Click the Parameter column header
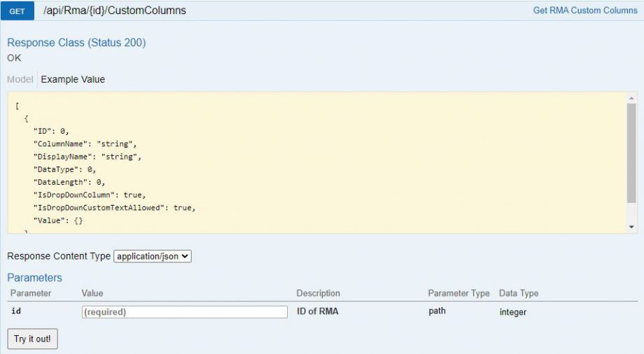 coord(31,293)
